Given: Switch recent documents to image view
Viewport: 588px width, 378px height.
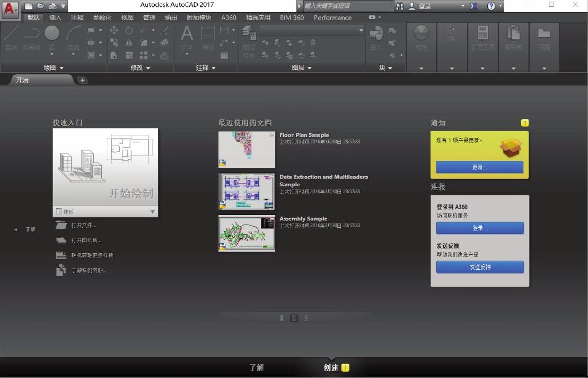Looking at the screenshot, I should [x=282, y=318].
